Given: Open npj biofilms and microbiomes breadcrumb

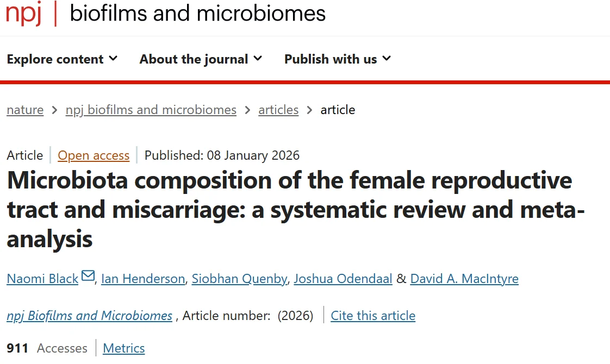Looking at the screenshot, I should (x=151, y=110).
